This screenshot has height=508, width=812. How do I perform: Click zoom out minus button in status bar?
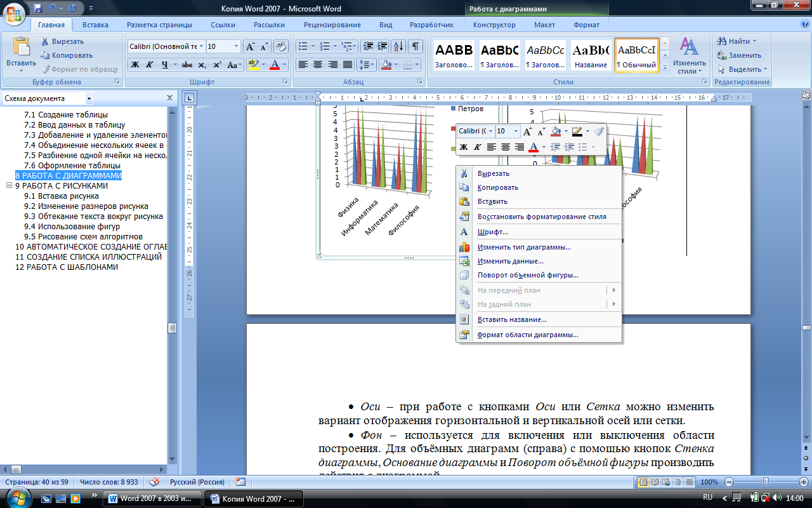[x=729, y=482]
